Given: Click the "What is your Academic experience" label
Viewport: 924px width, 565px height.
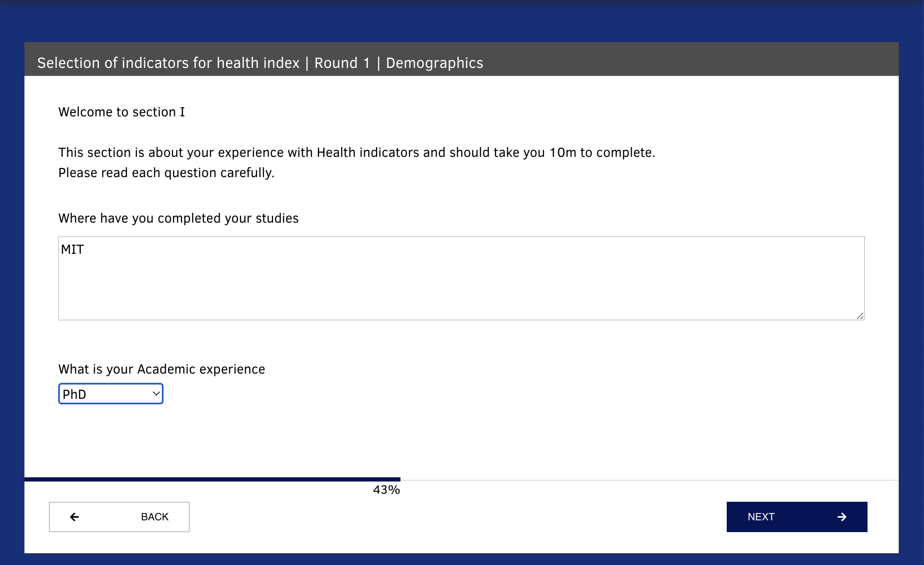Looking at the screenshot, I should click(162, 369).
